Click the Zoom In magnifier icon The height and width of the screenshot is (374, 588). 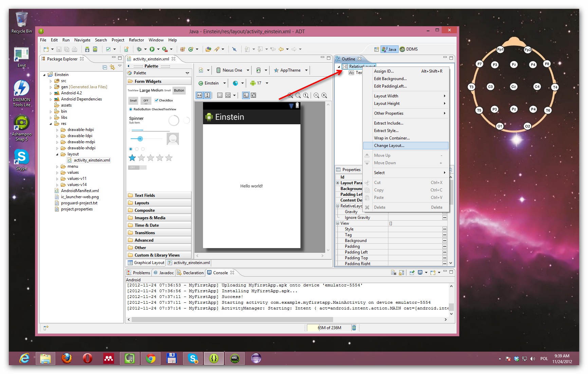[x=324, y=95]
